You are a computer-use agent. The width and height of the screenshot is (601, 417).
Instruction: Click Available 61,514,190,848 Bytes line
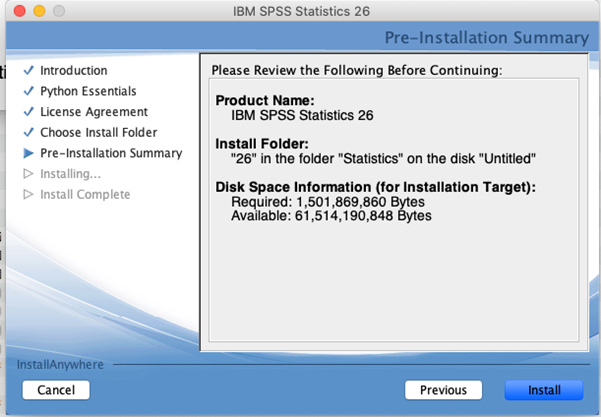click(332, 216)
